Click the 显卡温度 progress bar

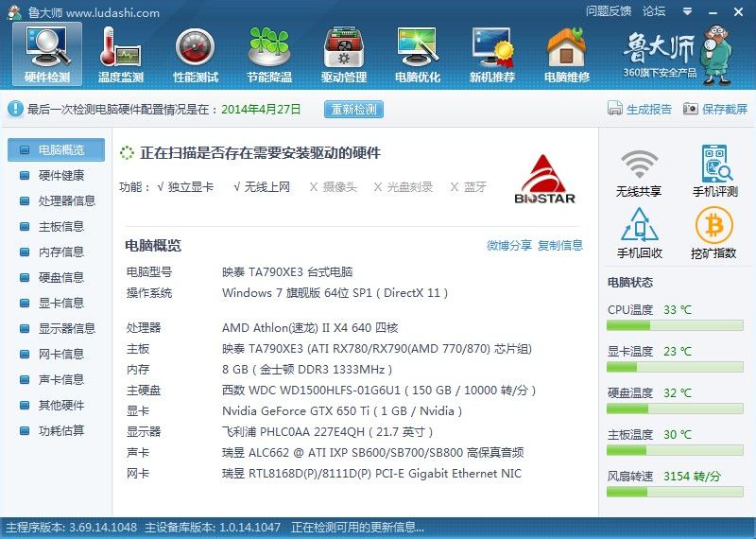675,367
